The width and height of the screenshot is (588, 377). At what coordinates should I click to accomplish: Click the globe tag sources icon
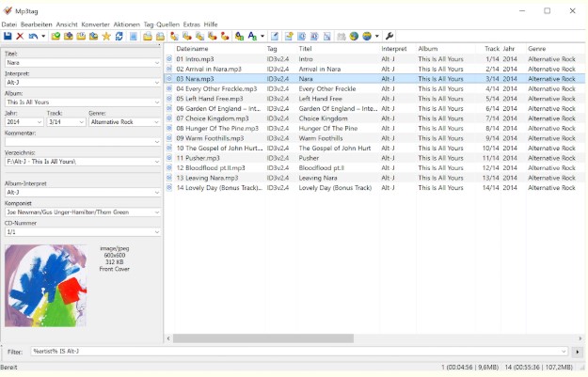pos(367,36)
